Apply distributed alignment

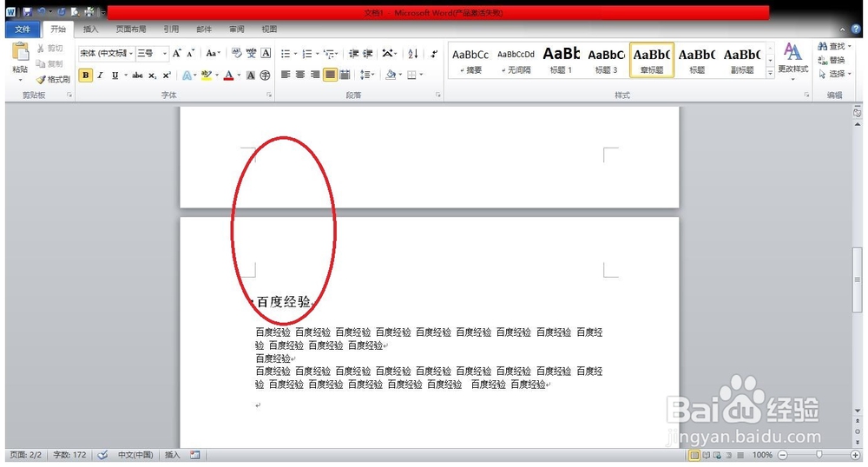(x=345, y=75)
